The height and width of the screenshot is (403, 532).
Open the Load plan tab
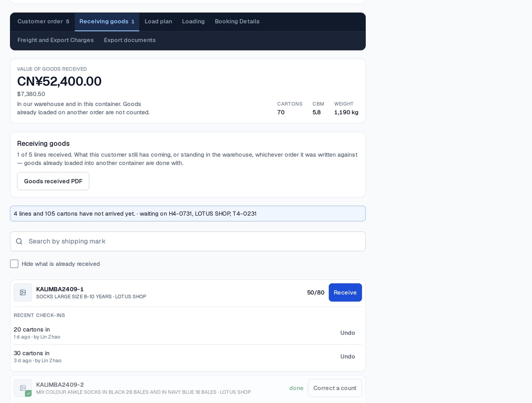[158, 21]
